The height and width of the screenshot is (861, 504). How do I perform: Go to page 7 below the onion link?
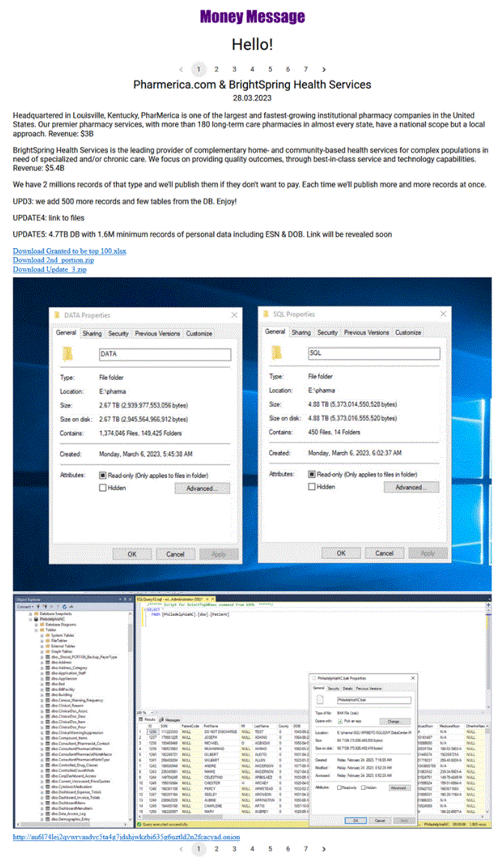point(306,849)
